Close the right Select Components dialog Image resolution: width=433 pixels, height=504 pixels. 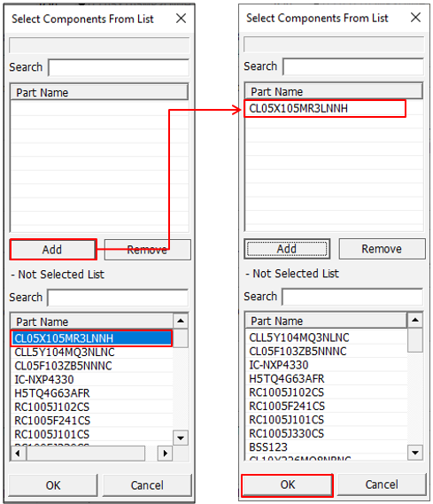415,18
